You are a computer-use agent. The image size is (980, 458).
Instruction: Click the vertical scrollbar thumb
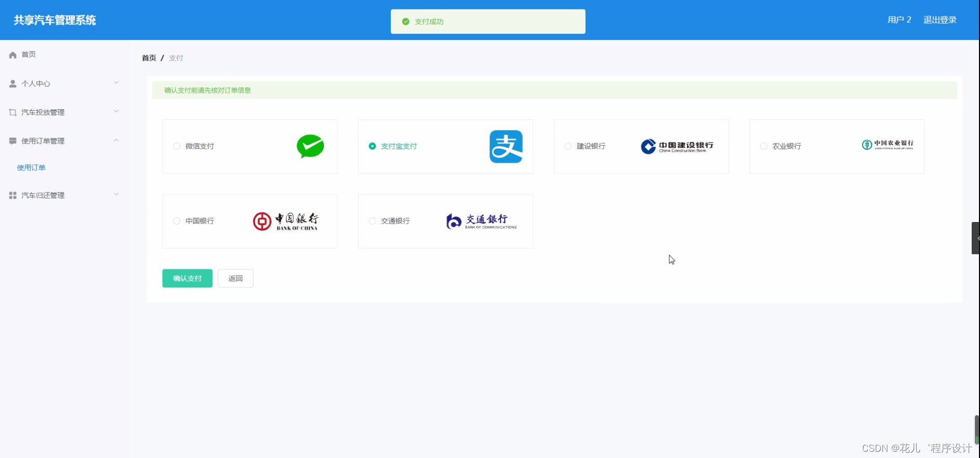[977, 429]
